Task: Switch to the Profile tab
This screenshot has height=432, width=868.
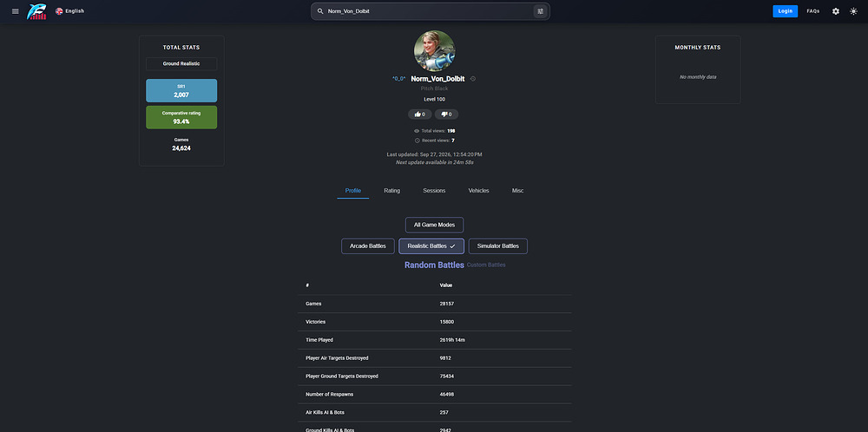Action: click(353, 190)
